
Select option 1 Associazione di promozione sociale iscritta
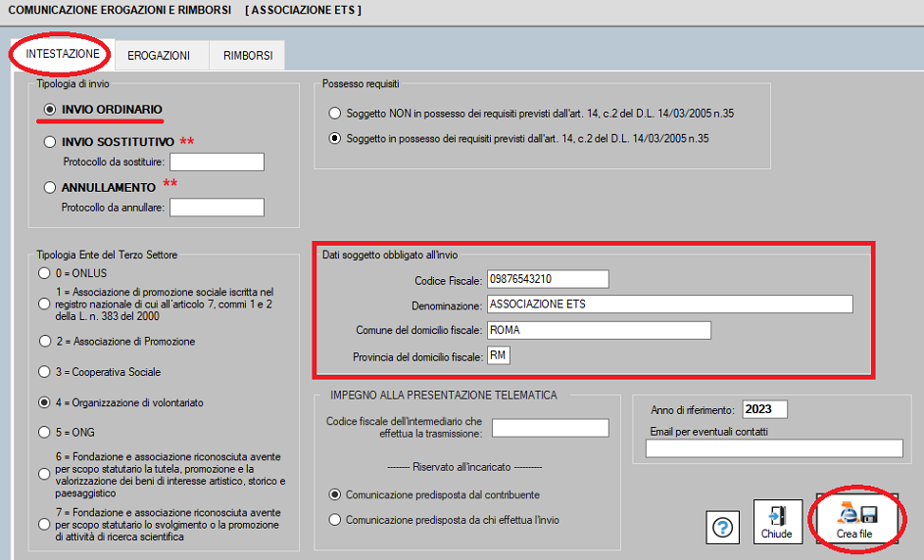click(44, 304)
